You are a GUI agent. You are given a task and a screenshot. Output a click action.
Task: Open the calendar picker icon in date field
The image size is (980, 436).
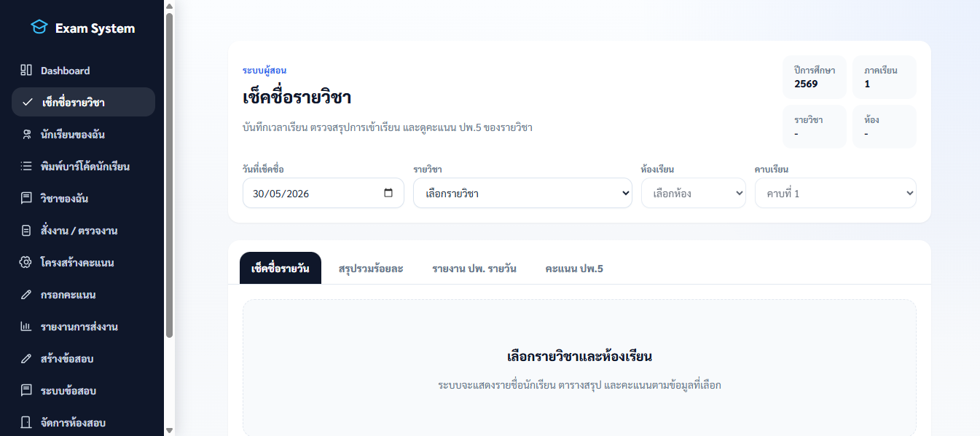coord(388,194)
